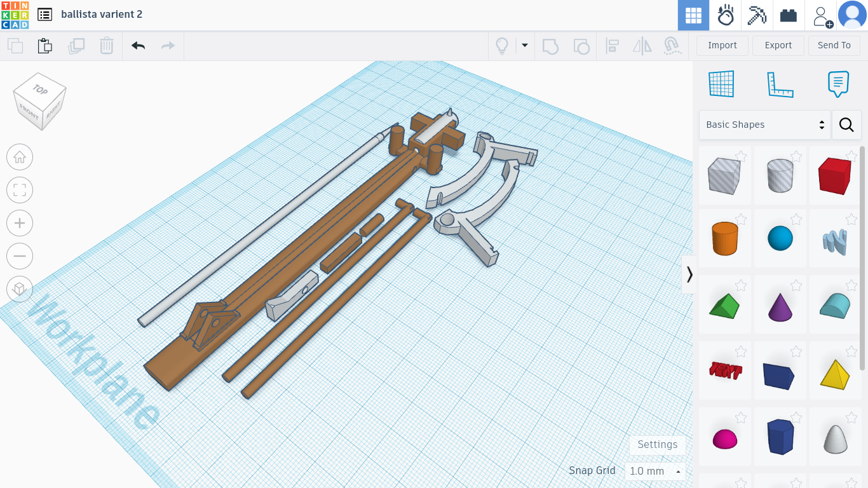868x488 pixels.
Task: Select the teal Round Roof shape
Action: click(x=835, y=306)
